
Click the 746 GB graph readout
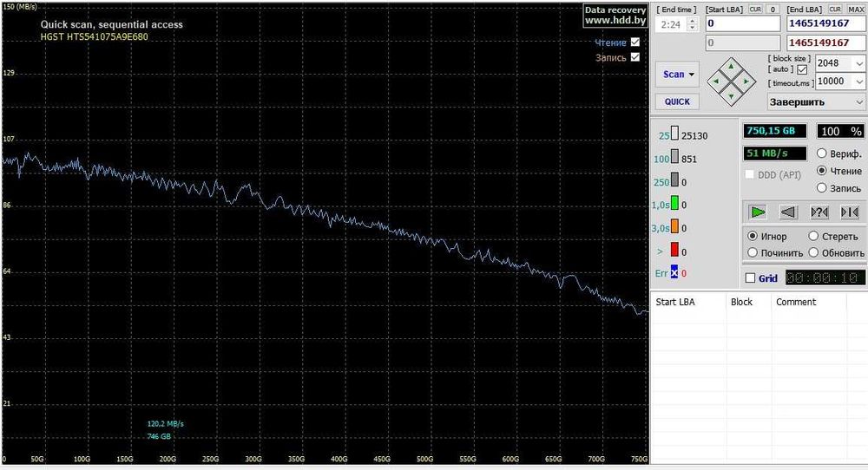tap(159, 436)
